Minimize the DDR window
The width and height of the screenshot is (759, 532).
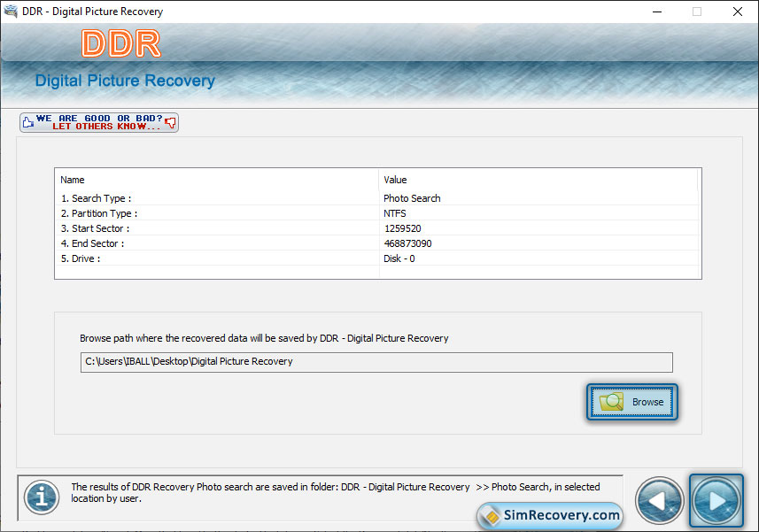click(657, 12)
